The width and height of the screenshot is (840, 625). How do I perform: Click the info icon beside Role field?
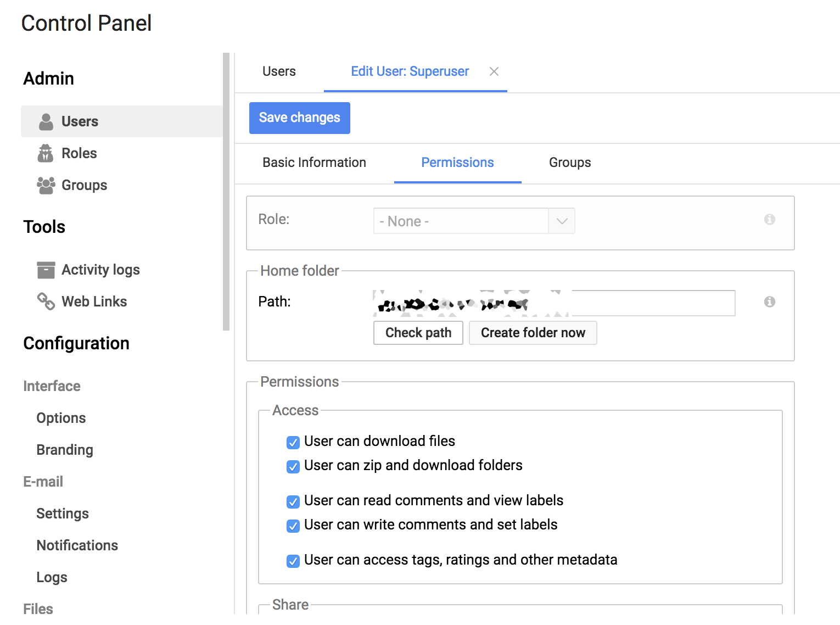click(x=770, y=219)
